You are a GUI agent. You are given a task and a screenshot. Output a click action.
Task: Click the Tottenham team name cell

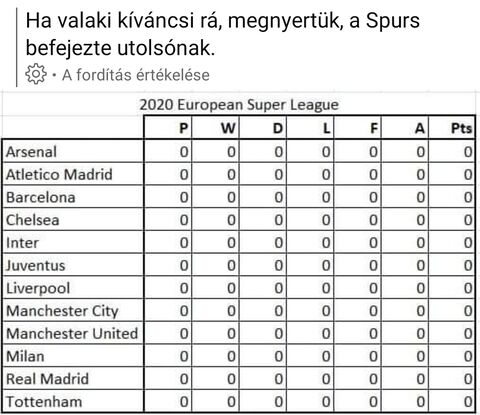[73, 401]
